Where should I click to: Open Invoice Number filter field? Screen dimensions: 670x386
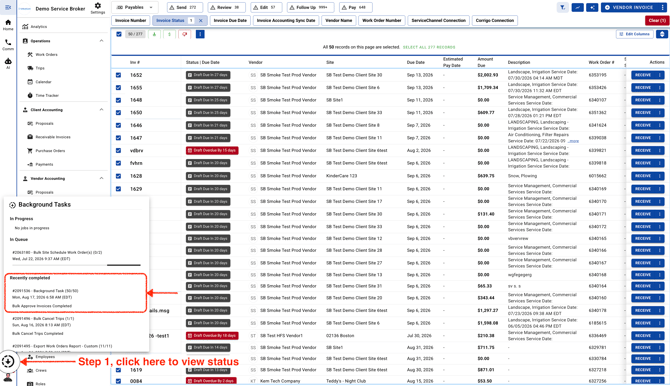coord(130,21)
